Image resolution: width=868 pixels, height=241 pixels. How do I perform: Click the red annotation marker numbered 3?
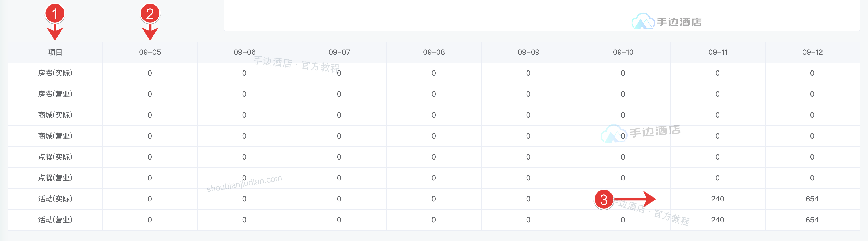coord(604,200)
